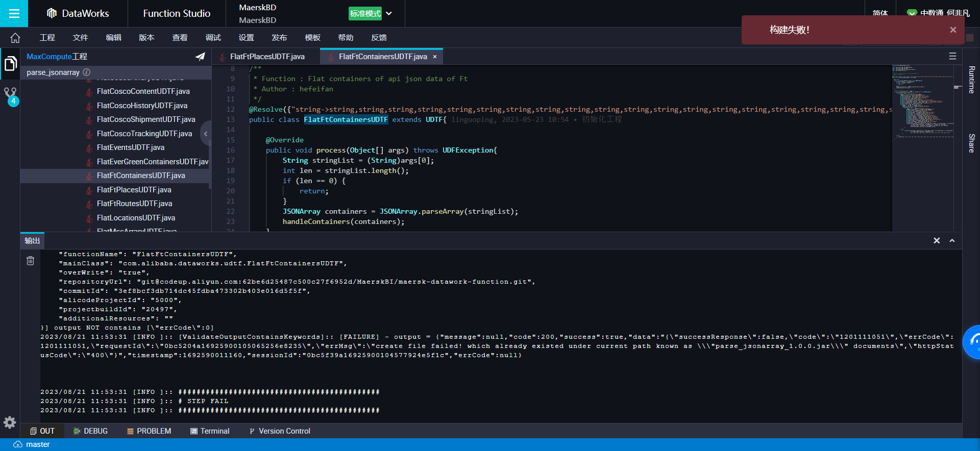Open FlatFtPlacesUDTF.java in file tree
Viewport: 980px width, 451px height.
click(134, 190)
